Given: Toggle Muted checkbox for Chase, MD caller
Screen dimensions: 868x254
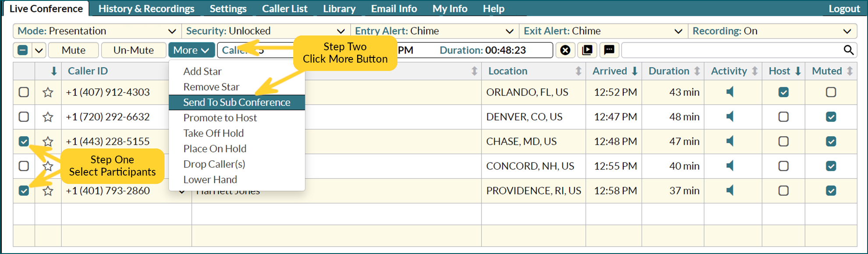Looking at the screenshot, I should click(x=831, y=141).
